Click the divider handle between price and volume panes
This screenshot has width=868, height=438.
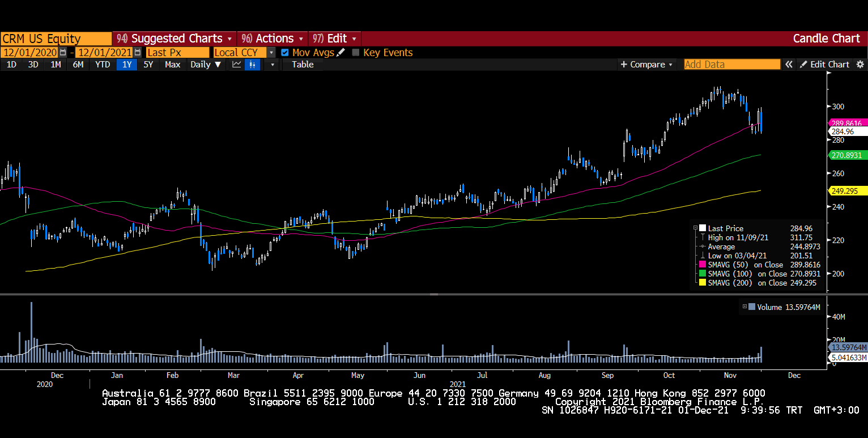[434, 295]
